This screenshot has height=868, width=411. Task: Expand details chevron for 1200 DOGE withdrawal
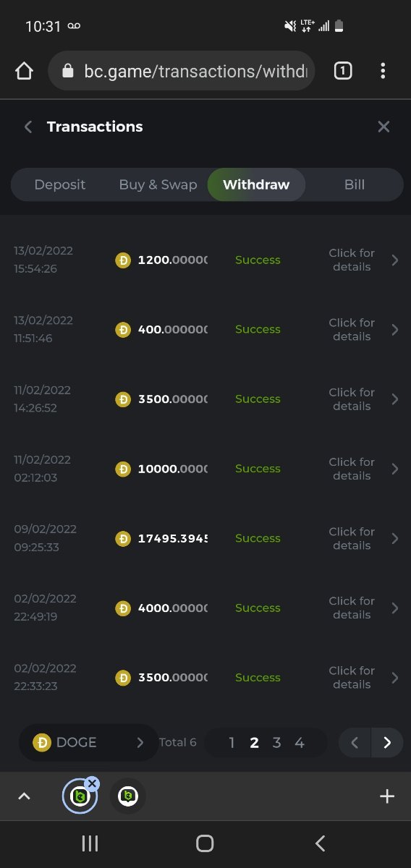pos(395,260)
